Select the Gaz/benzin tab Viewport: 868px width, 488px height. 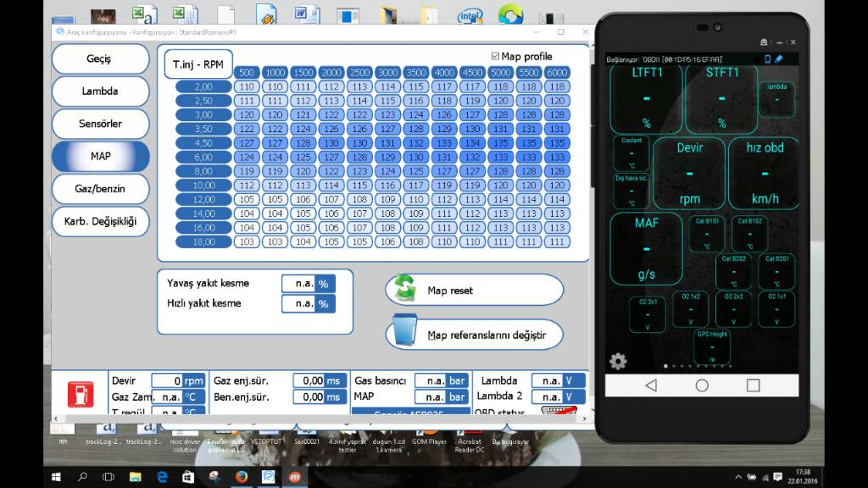100,189
